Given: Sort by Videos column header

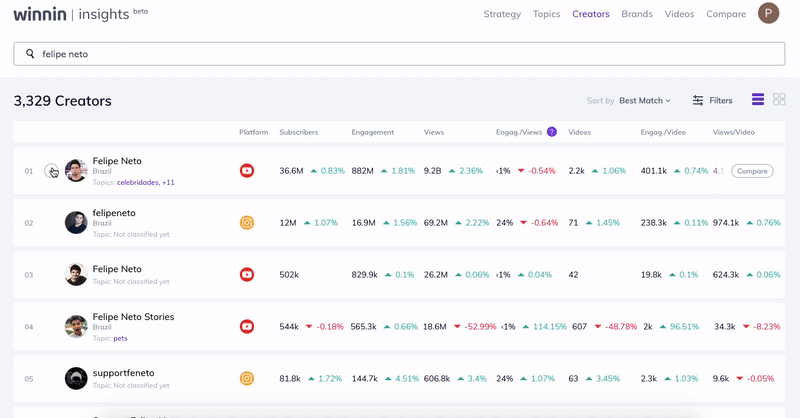Looking at the screenshot, I should tap(580, 132).
